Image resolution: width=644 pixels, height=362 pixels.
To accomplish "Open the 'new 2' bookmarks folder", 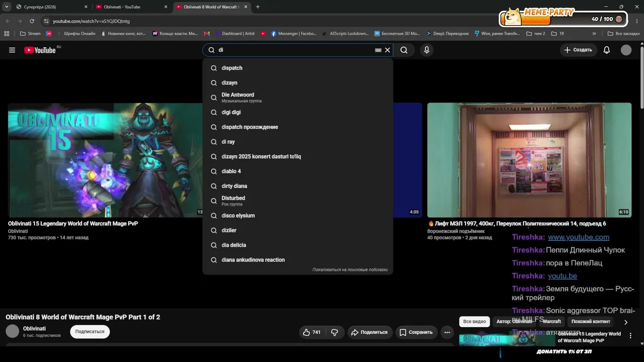I will (x=536, y=34).
